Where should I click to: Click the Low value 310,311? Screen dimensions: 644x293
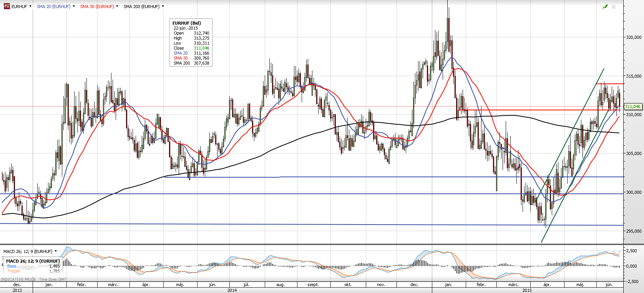tap(201, 43)
